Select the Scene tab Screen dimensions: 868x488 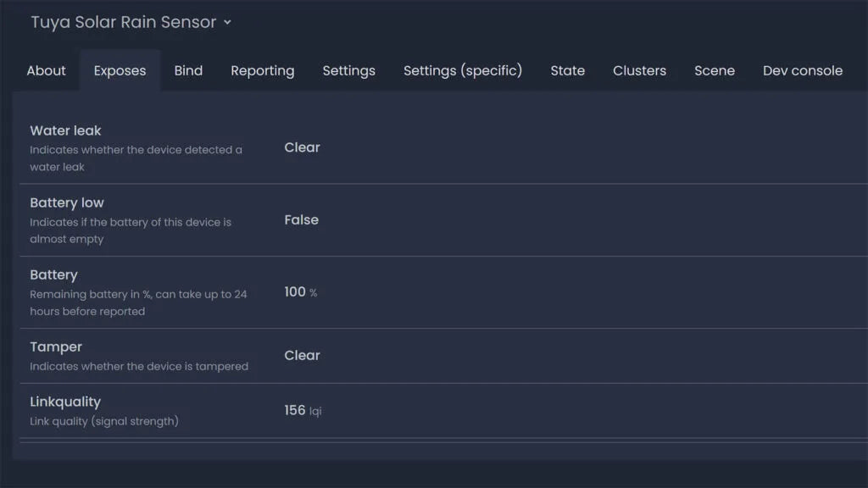[714, 70]
